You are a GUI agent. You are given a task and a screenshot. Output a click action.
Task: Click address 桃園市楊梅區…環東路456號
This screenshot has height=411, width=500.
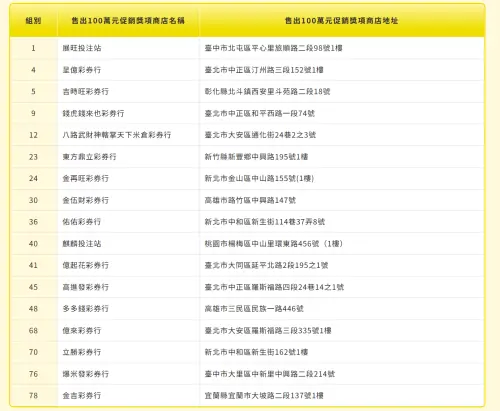coord(274,244)
